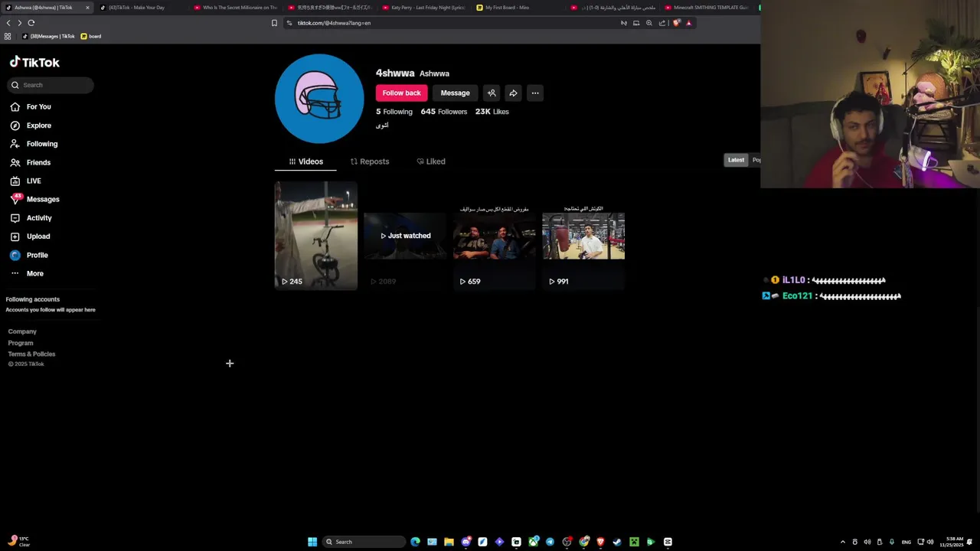Image resolution: width=980 pixels, height=551 pixels.
Task: Click the tiktok.com address bar URL
Action: 334,23
